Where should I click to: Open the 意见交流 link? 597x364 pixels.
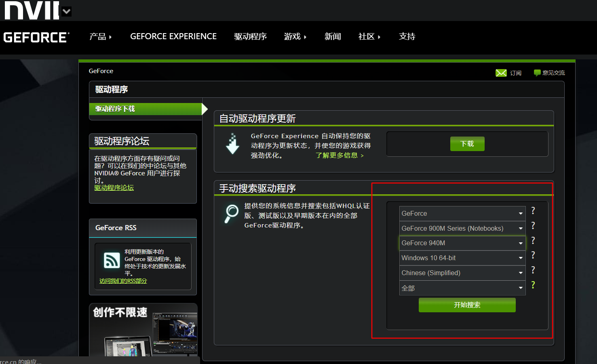[554, 73]
